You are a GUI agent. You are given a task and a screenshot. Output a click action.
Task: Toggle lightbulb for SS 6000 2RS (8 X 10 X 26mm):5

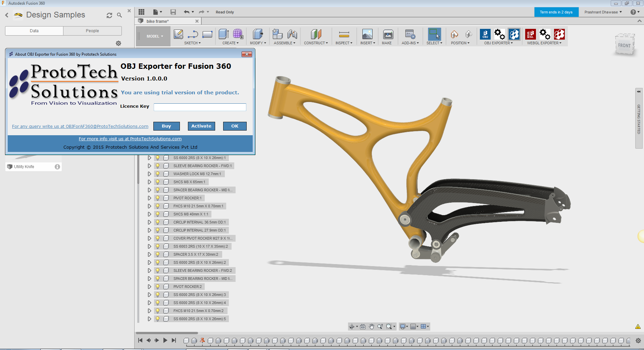[x=157, y=319]
